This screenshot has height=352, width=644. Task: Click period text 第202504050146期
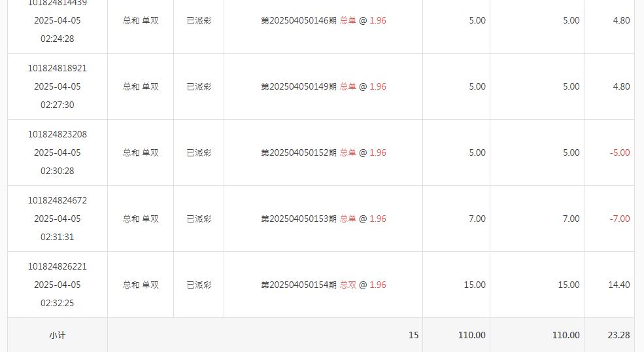click(299, 20)
